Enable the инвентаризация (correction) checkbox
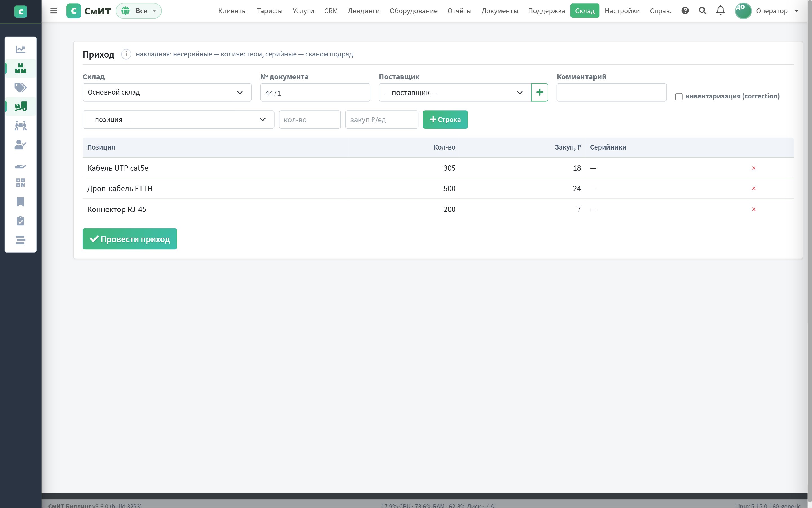Screen dimensions: 812x508 coord(679,97)
